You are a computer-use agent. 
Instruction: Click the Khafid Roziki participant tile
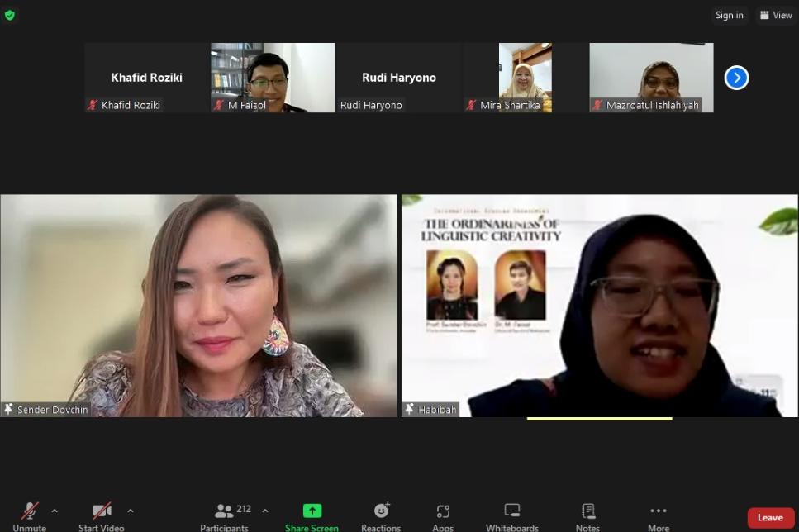[146, 78]
